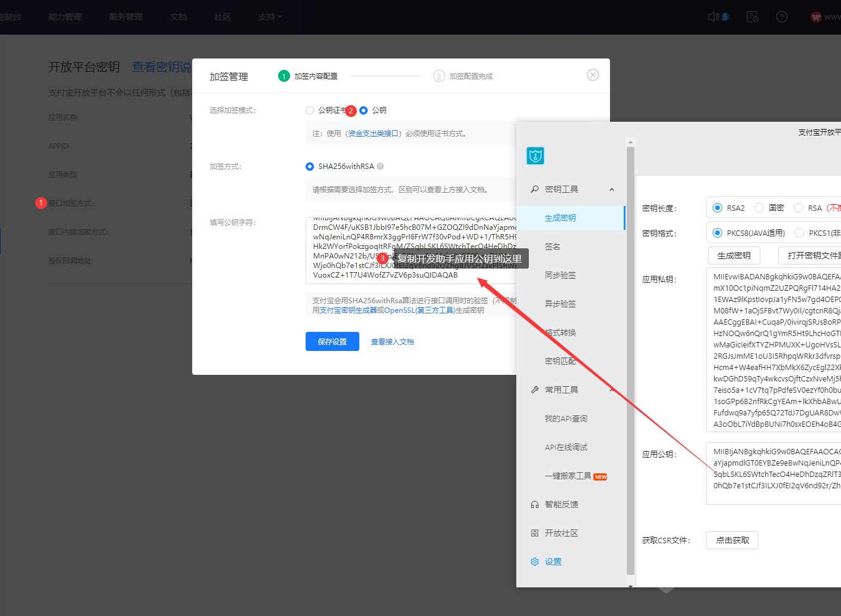
Task: Select the 公钥 signing mode radio
Action: click(363, 110)
